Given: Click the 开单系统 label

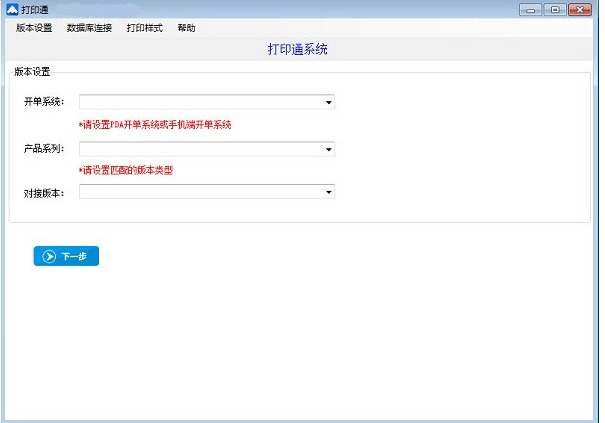Looking at the screenshot, I should [44, 102].
